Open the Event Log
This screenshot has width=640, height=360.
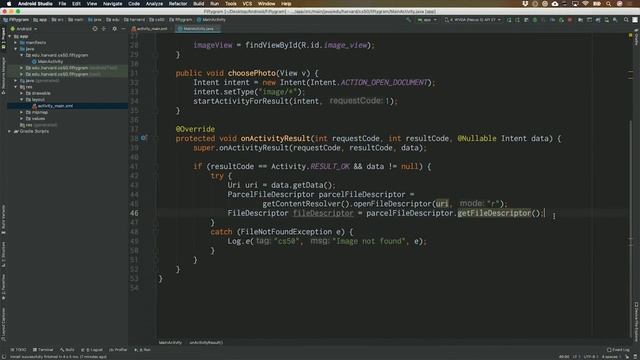(619, 350)
